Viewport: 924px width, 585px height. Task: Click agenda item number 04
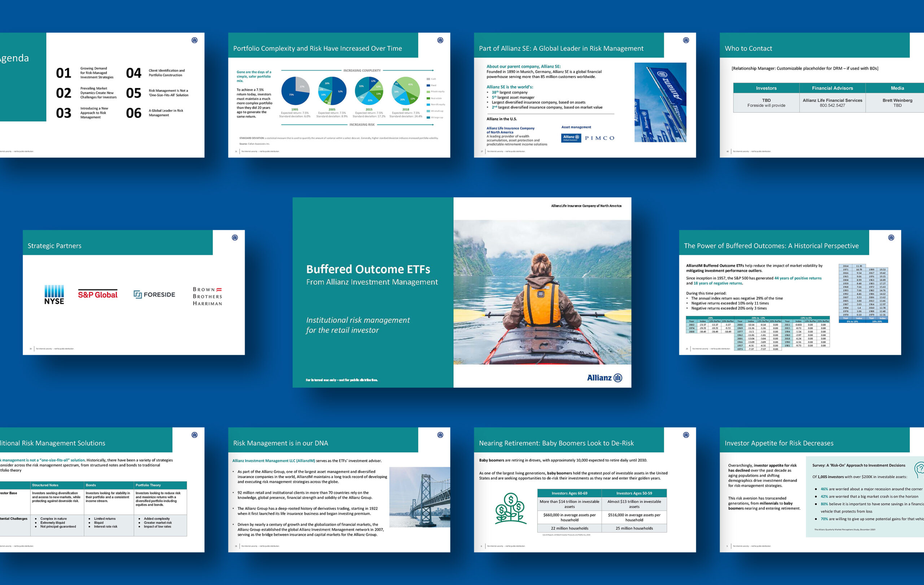coord(134,73)
